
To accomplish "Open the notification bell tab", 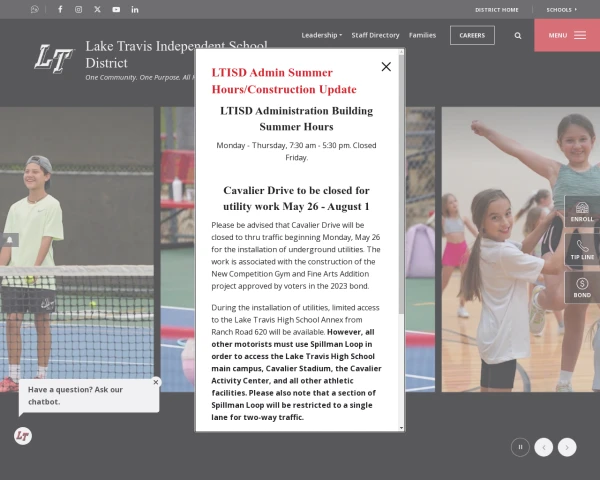I will pyautogui.click(x=10, y=240).
